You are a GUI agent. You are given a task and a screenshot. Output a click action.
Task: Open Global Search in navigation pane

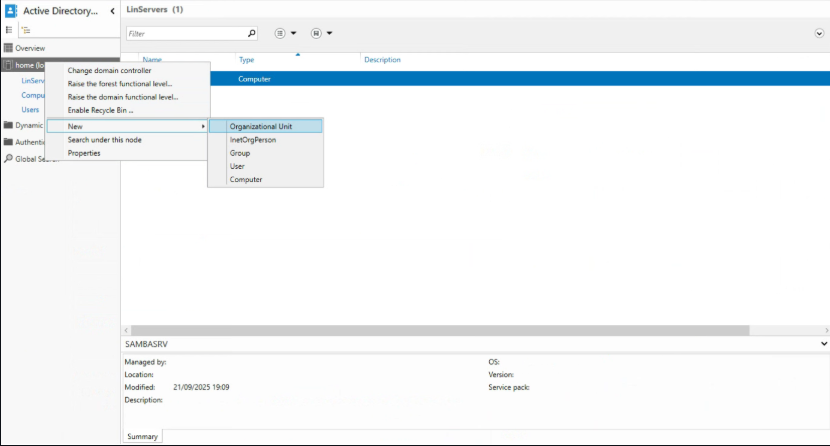29,158
